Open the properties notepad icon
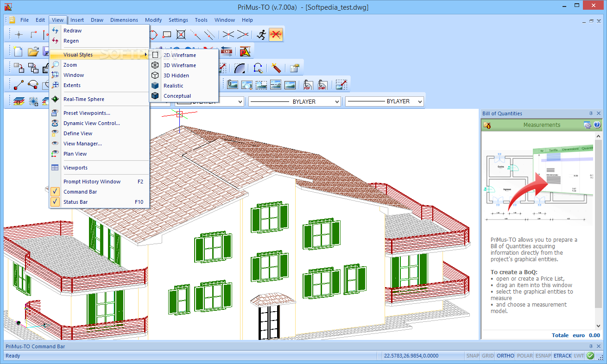Image resolution: width=607 pixels, height=364 pixels. [294, 68]
